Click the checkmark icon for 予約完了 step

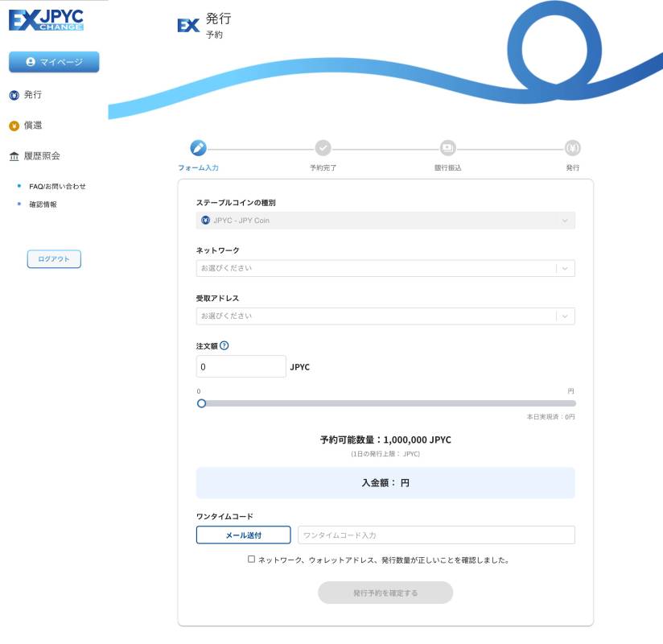[x=323, y=148]
